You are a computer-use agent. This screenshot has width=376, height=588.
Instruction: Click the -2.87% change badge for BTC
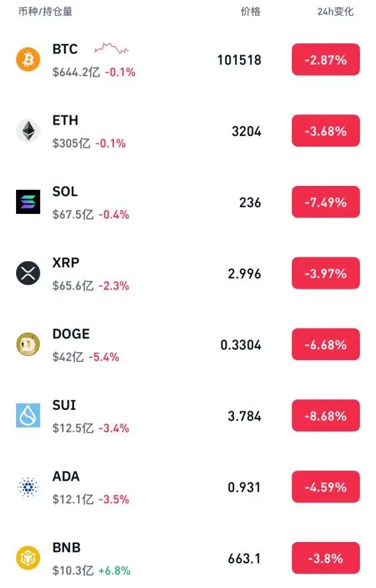(326, 59)
